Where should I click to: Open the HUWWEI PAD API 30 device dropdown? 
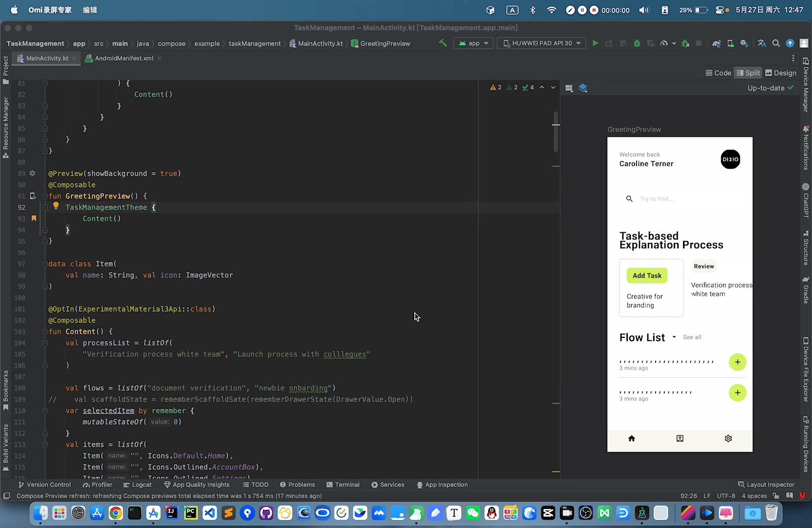tap(541, 43)
